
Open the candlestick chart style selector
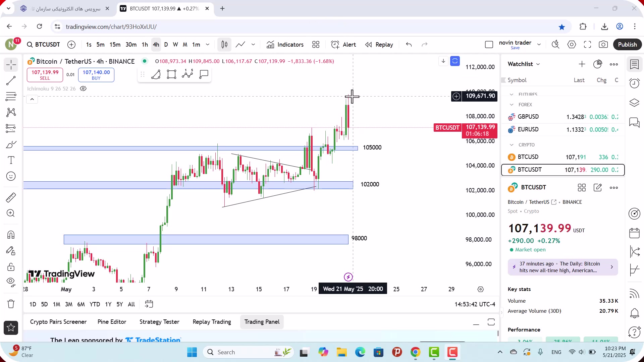click(x=224, y=45)
